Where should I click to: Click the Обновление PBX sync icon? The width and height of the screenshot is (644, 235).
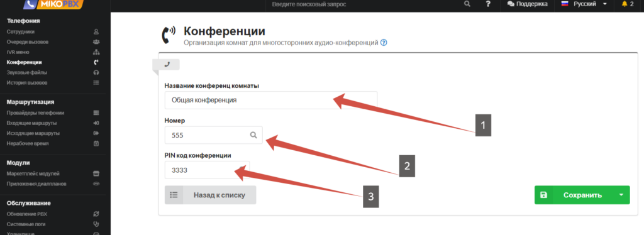(x=96, y=214)
